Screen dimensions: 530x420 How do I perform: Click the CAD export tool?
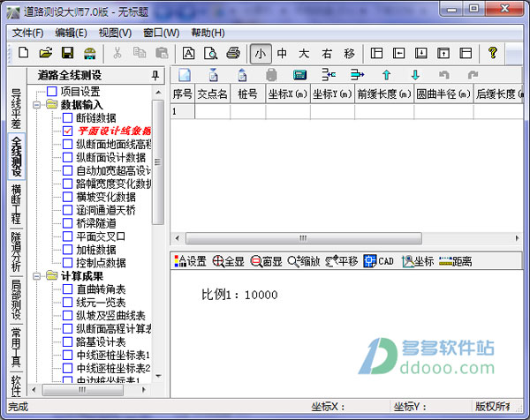pyautogui.click(x=379, y=261)
